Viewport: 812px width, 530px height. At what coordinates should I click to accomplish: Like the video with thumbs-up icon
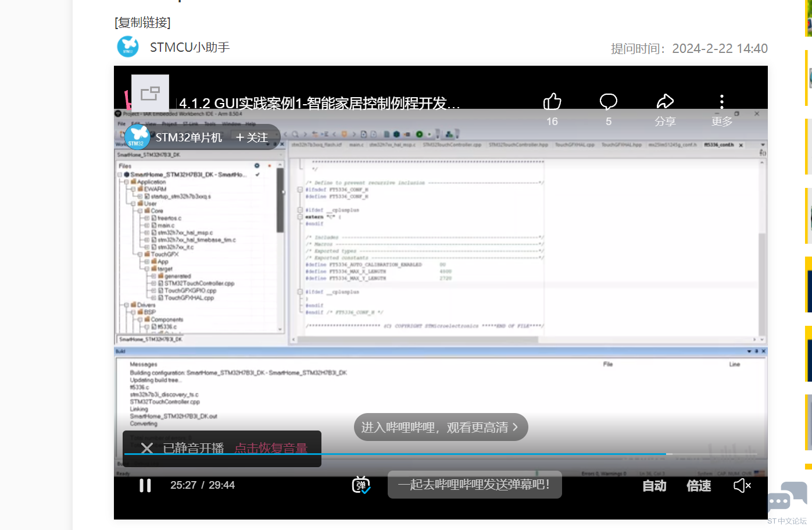tap(552, 102)
